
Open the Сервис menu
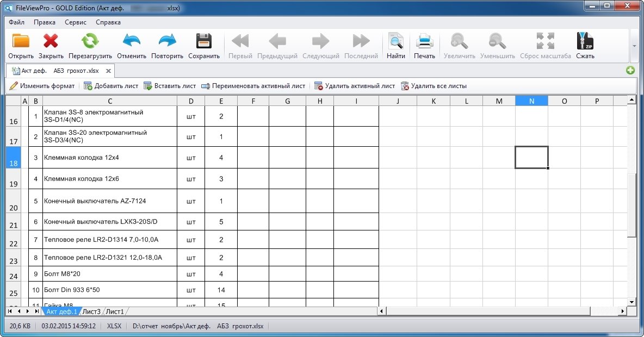click(x=75, y=22)
